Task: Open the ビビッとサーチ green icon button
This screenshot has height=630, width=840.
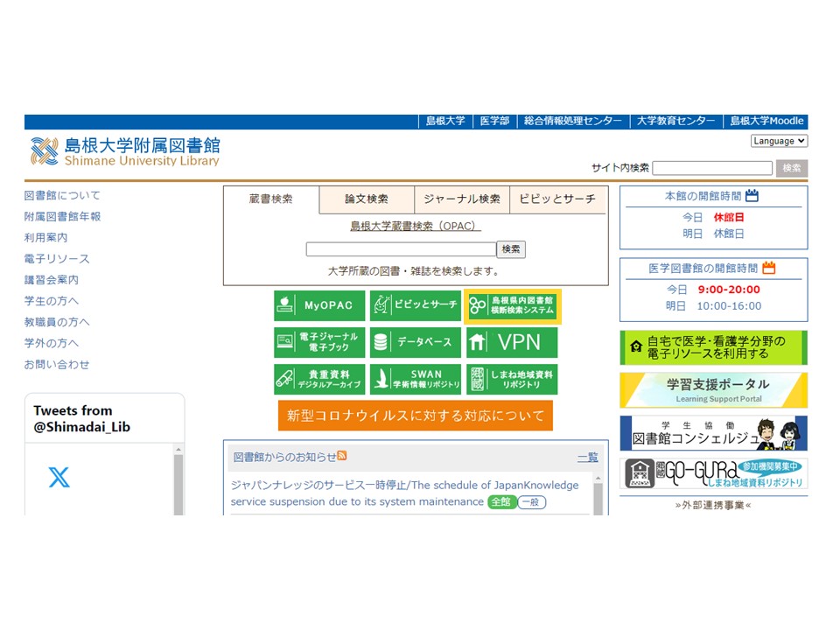Action: [415, 305]
